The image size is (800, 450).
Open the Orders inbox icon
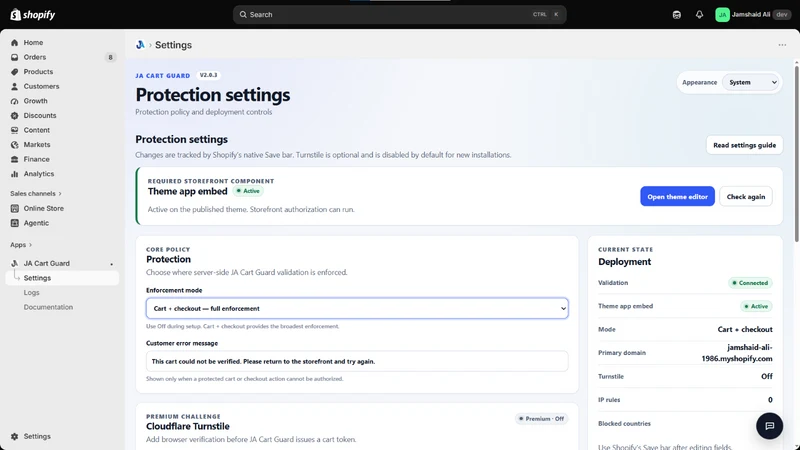14,57
